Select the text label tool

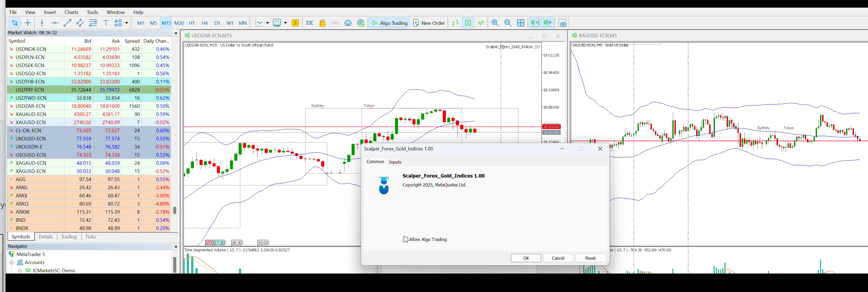point(106,23)
